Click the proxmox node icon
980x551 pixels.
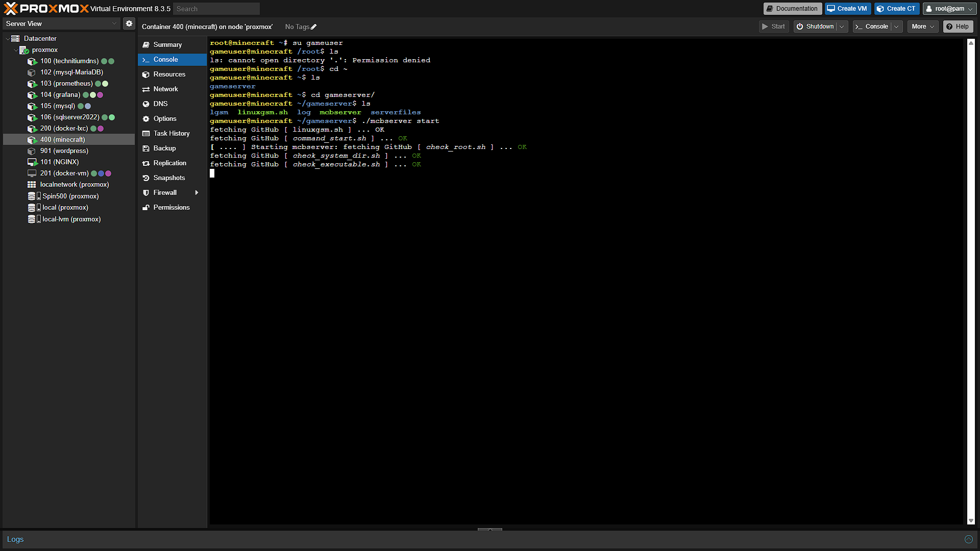24,49
